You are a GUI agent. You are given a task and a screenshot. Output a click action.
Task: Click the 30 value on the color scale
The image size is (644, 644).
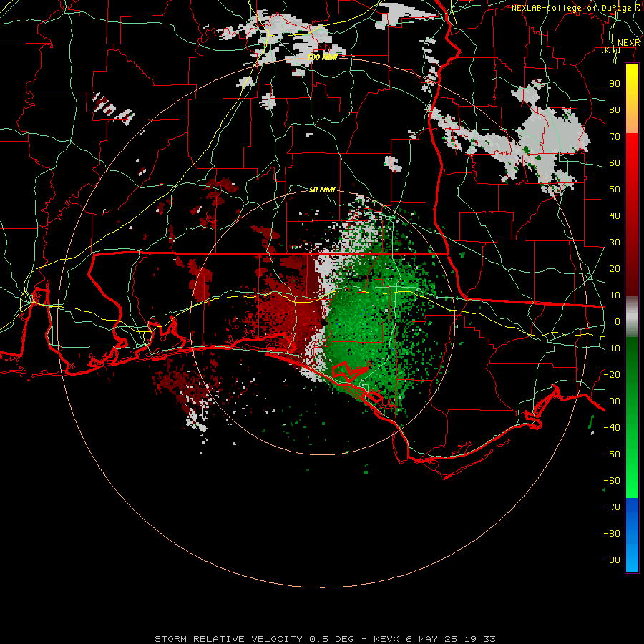pyautogui.click(x=615, y=243)
